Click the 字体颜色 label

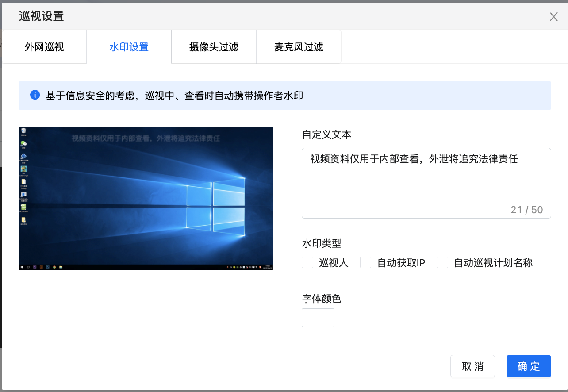pyautogui.click(x=322, y=299)
